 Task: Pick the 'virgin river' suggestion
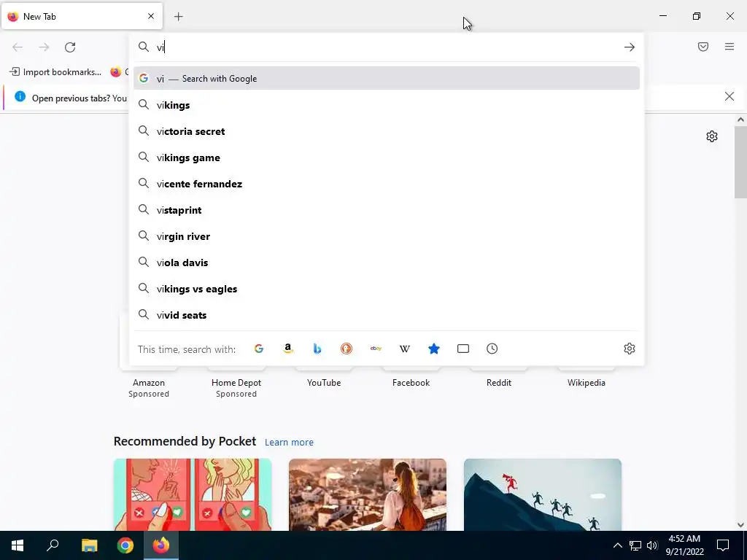point(387,236)
